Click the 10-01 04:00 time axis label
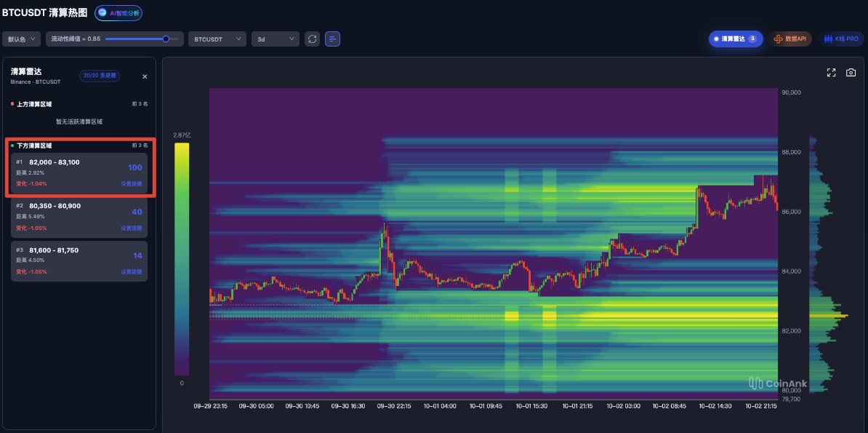 point(440,406)
